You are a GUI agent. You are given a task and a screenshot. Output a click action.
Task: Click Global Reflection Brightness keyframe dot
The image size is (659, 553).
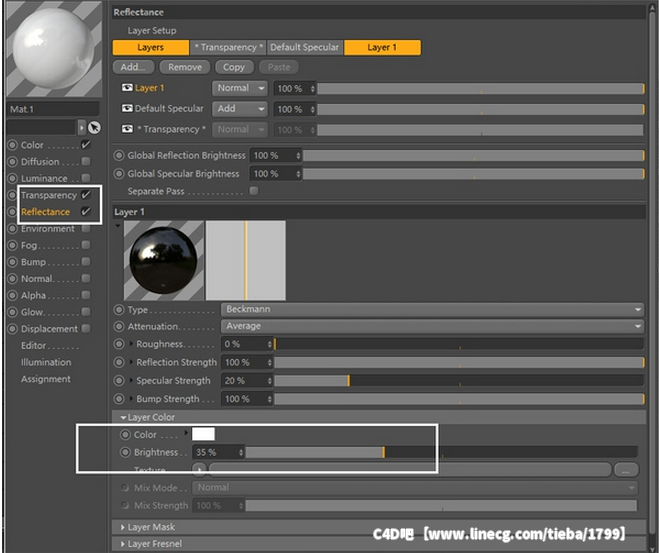119,155
